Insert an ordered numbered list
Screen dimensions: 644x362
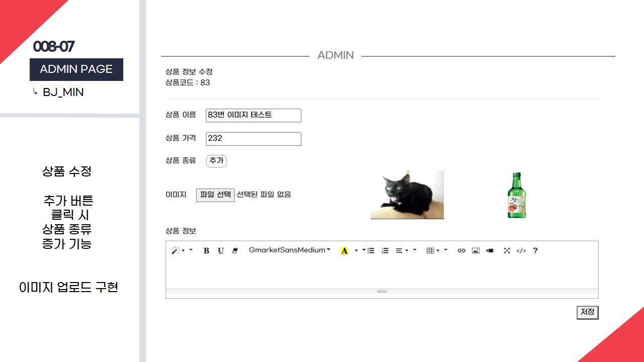(385, 251)
